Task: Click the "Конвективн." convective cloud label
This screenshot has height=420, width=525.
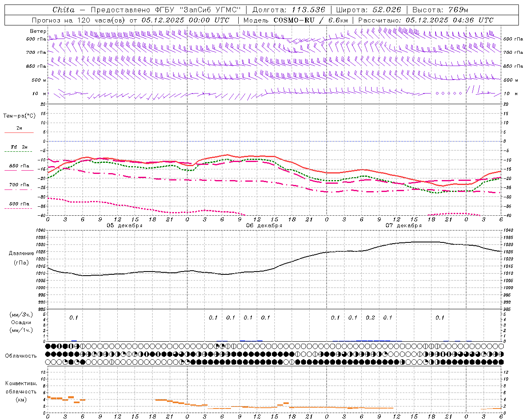Action: (x=21, y=383)
